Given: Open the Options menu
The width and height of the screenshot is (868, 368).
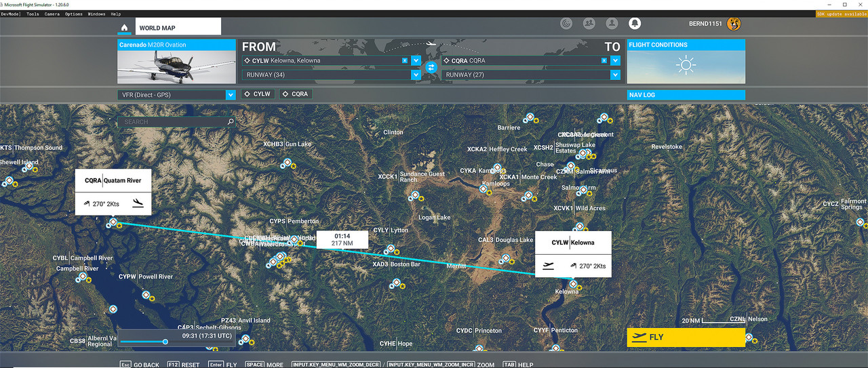Looking at the screenshot, I should click(74, 14).
